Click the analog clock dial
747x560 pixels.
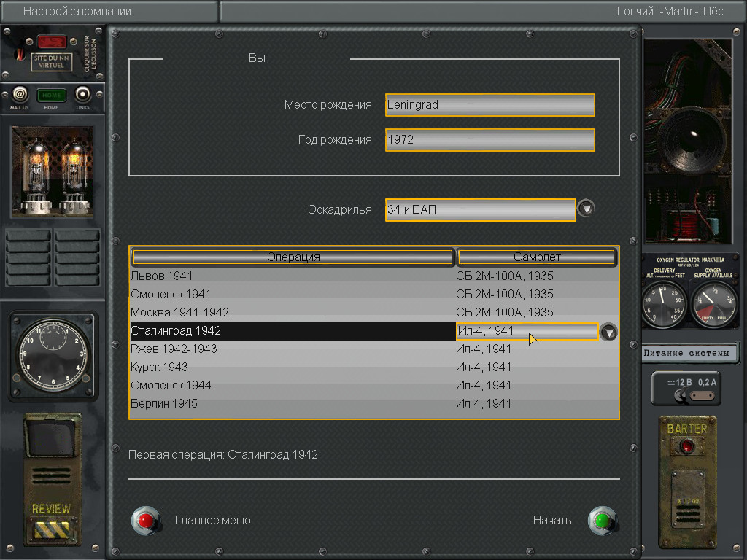(52, 357)
